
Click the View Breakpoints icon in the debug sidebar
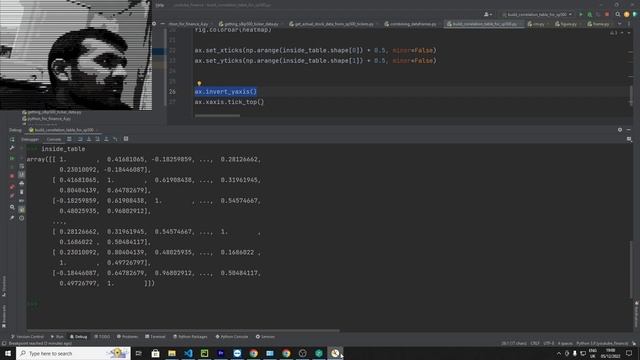(12, 187)
